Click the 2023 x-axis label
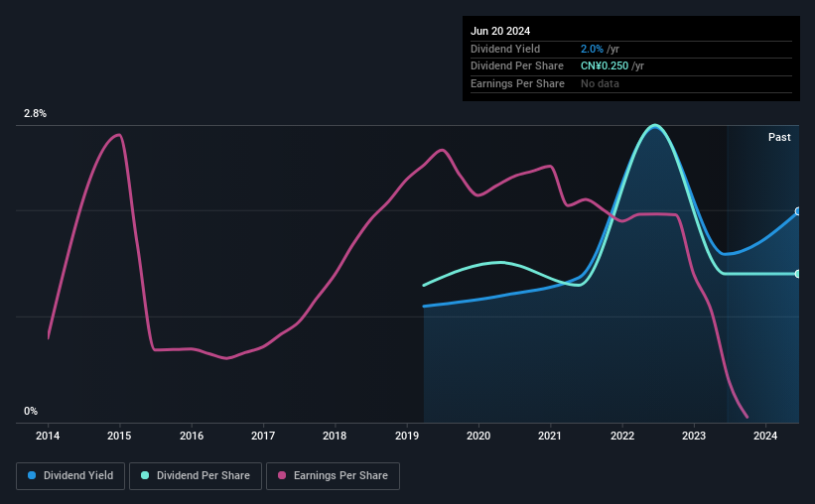The image size is (815, 504). pos(694,436)
